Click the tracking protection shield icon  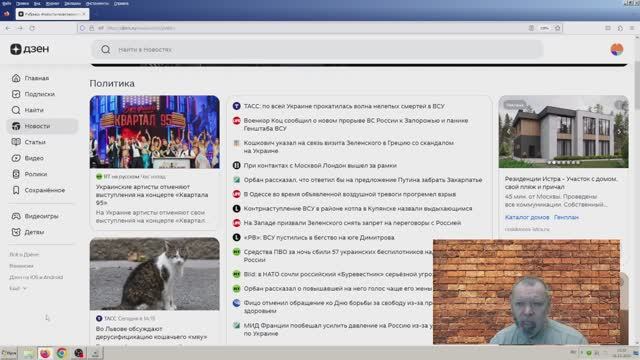click(x=82, y=28)
